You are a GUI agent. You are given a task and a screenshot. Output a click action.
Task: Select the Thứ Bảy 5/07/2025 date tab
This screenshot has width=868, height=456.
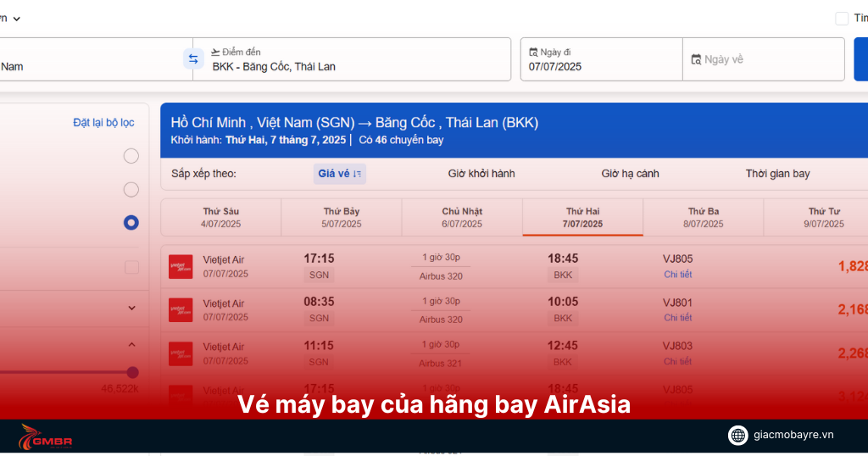[x=342, y=218]
